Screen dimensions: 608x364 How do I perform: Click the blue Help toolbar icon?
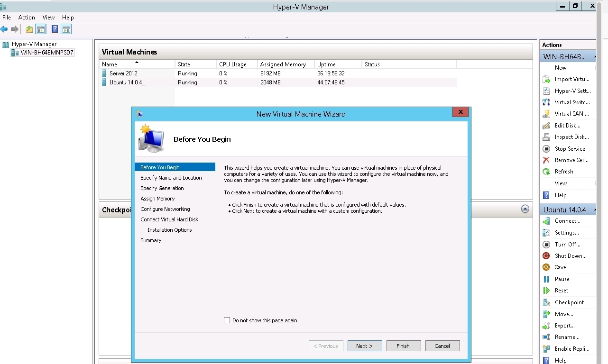pos(55,29)
